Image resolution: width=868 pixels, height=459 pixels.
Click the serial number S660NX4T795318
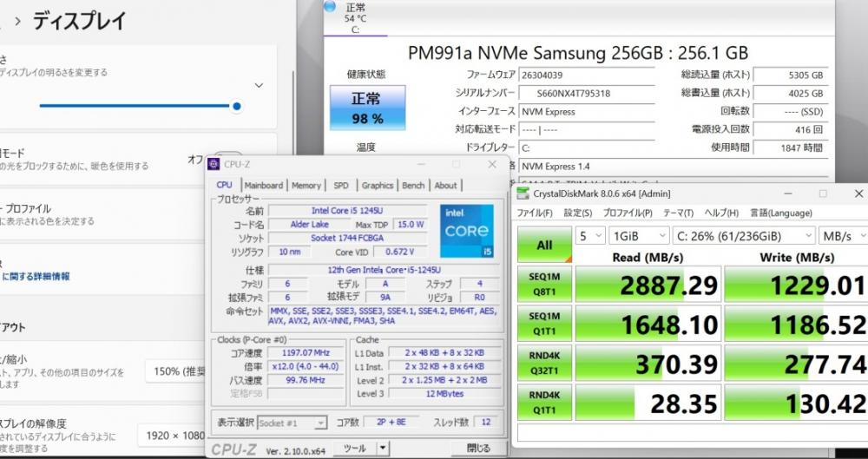point(586,93)
